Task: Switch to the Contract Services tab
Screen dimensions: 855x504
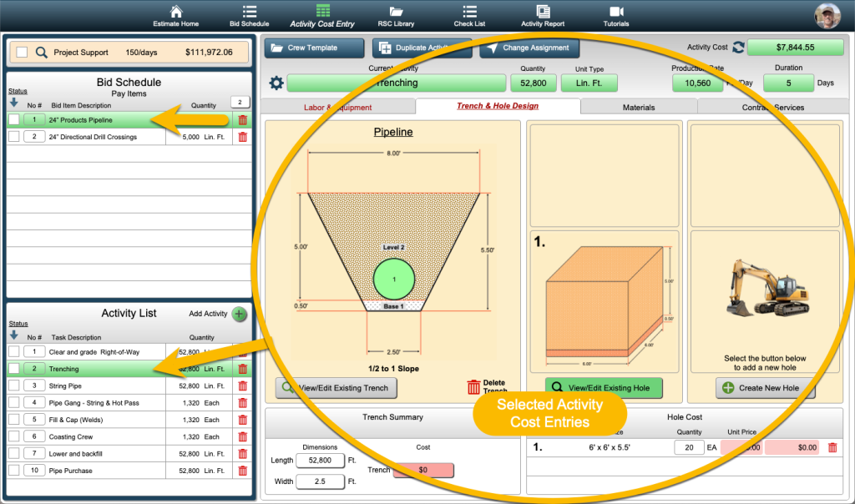Action: pyautogui.click(x=772, y=108)
